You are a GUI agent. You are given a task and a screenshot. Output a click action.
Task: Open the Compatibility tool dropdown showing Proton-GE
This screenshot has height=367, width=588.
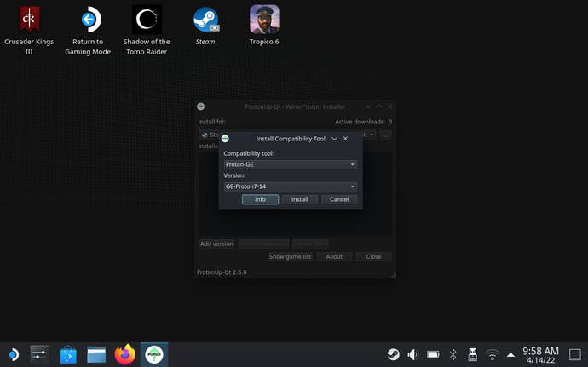coord(291,164)
